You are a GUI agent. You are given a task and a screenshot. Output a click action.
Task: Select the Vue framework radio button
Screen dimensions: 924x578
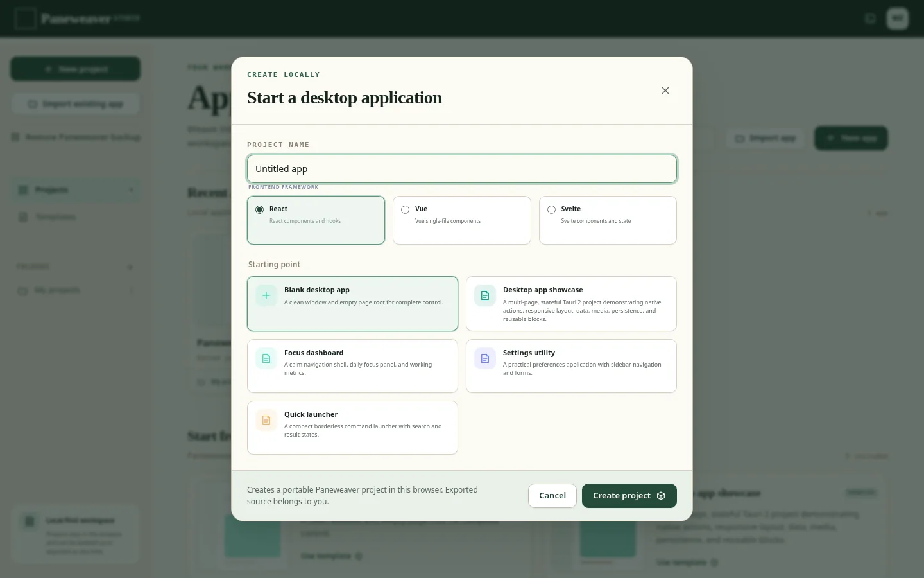coord(406,209)
